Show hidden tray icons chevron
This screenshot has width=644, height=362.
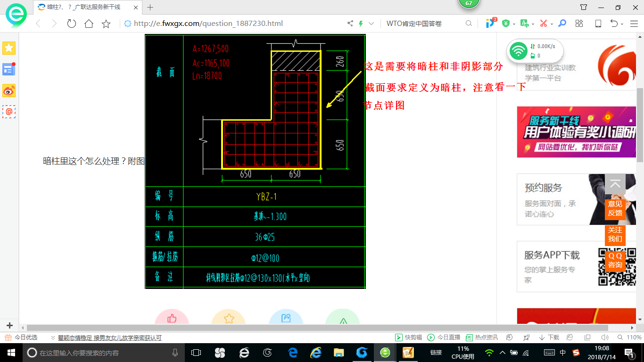point(502,353)
